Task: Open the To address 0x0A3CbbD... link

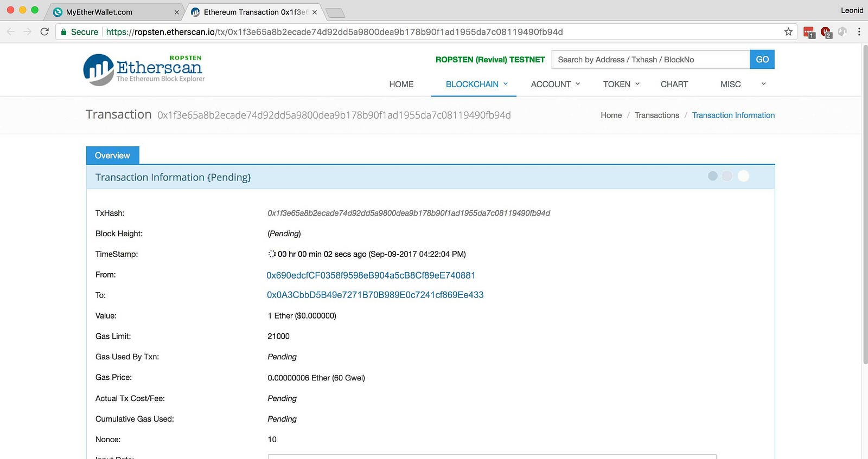Action: pyautogui.click(x=375, y=295)
